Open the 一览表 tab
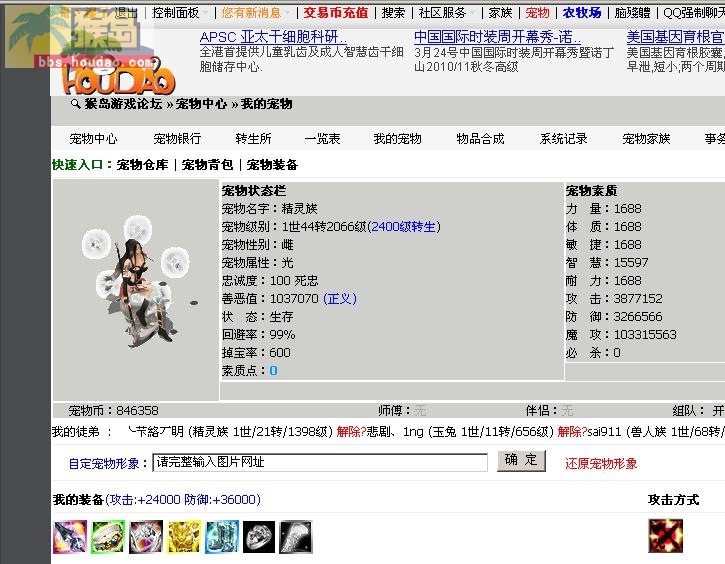 point(322,139)
